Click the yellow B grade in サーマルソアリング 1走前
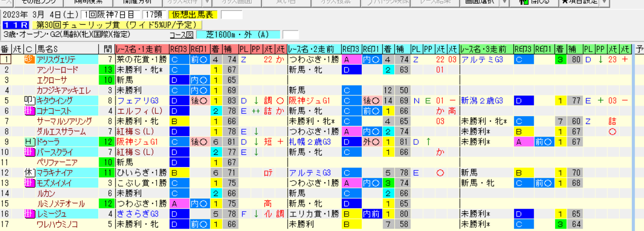 [x=179, y=121]
